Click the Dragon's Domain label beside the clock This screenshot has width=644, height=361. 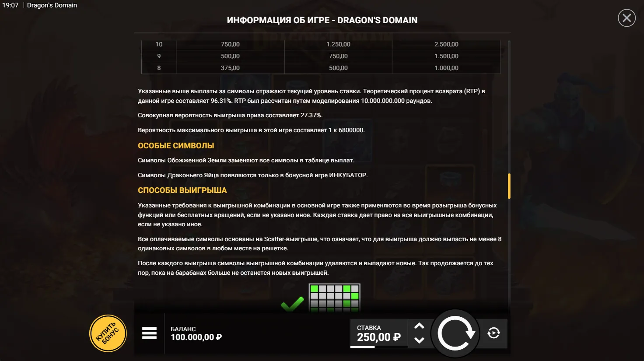(52, 5)
